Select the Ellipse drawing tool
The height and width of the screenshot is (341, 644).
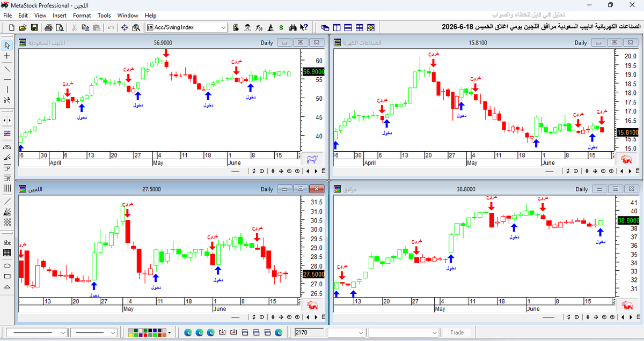click(x=8, y=265)
